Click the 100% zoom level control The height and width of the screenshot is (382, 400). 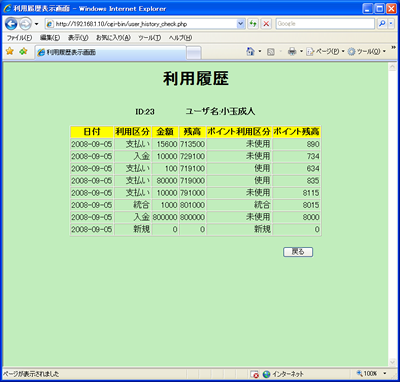pyautogui.click(x=367, y=374)
